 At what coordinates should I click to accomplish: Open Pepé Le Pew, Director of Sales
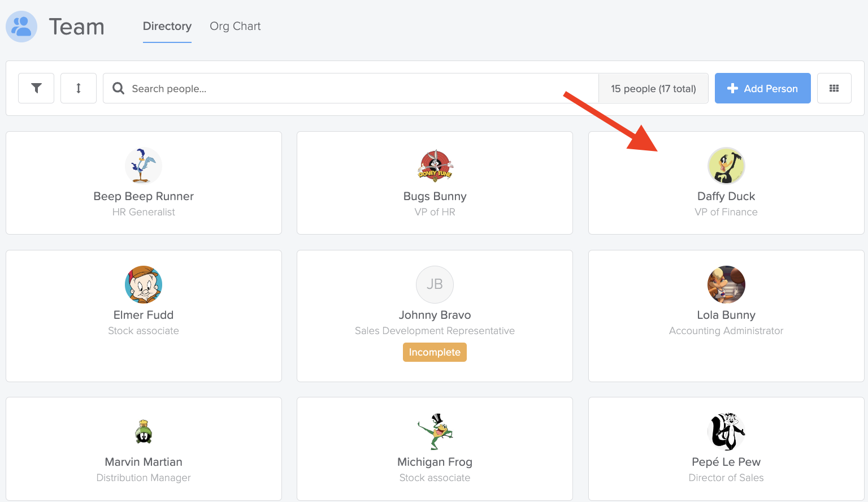click(726, 448)
